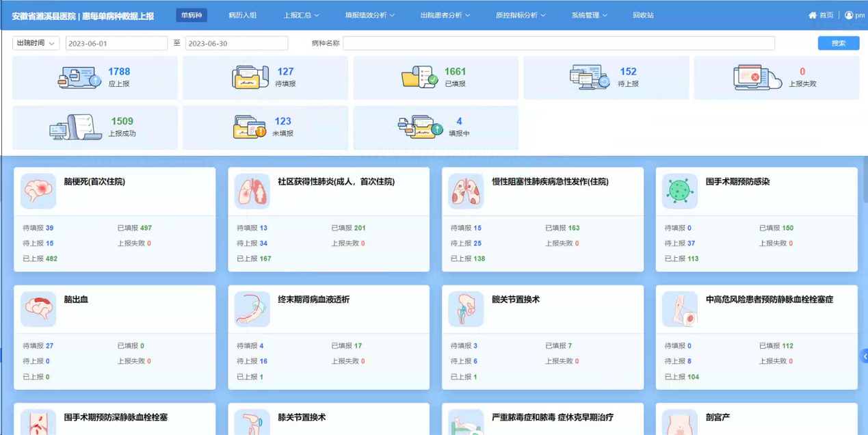Click 已填报 163 in 慢性阻塞性肺疾病 card
868x435 pixels.
562,228
